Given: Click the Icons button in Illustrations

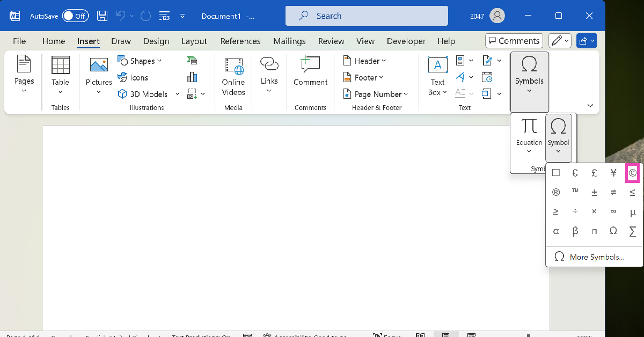Looking at the screenshot, I should tap(133, 78).
